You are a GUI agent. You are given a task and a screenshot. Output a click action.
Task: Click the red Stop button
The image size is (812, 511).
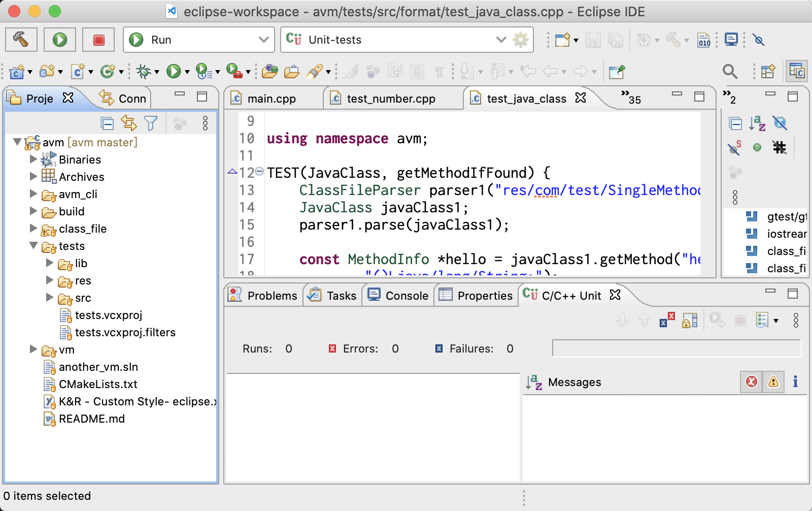pos(98,40)
